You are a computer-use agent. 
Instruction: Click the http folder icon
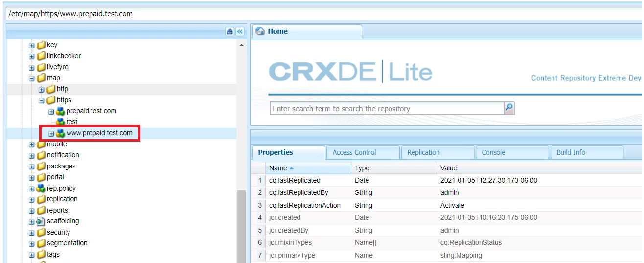coord(51,89)
